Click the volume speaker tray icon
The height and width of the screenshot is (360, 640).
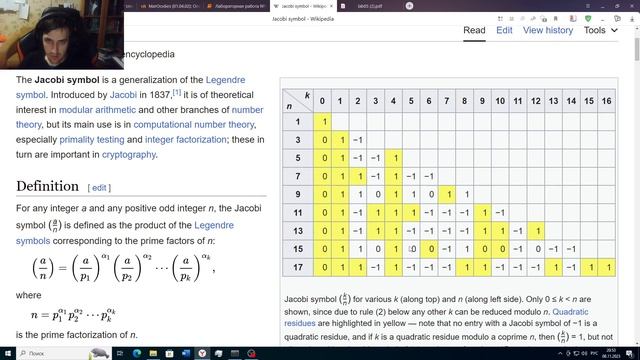click(x=584, y=353)
